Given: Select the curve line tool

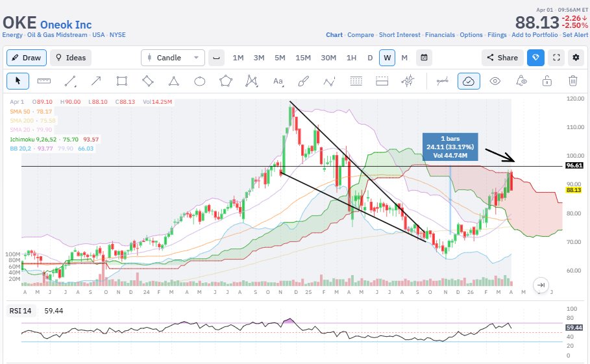Looking at the screenshot, I should coord(443,81).
